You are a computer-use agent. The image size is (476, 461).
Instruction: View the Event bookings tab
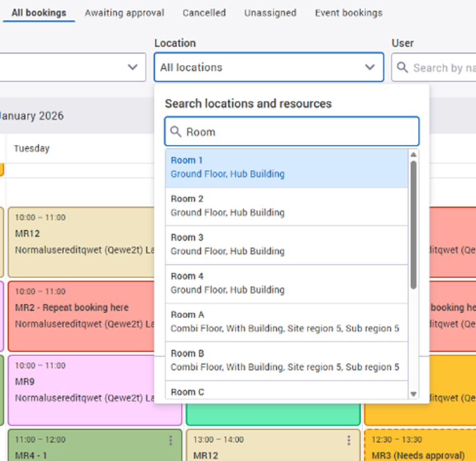point(348,12)
